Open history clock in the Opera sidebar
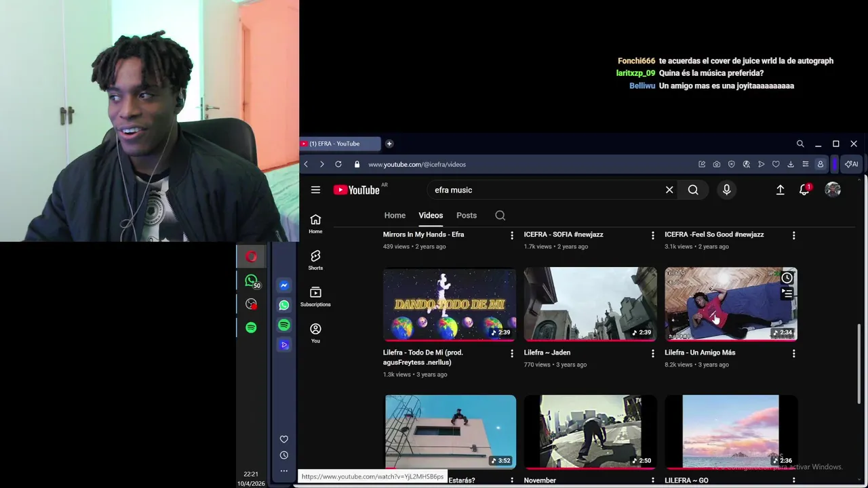The image size is (868, 488). (284, 455)
